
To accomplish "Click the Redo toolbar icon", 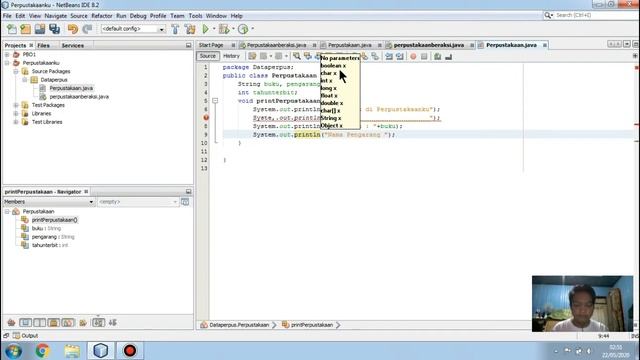I will click(x=87, y=29).
